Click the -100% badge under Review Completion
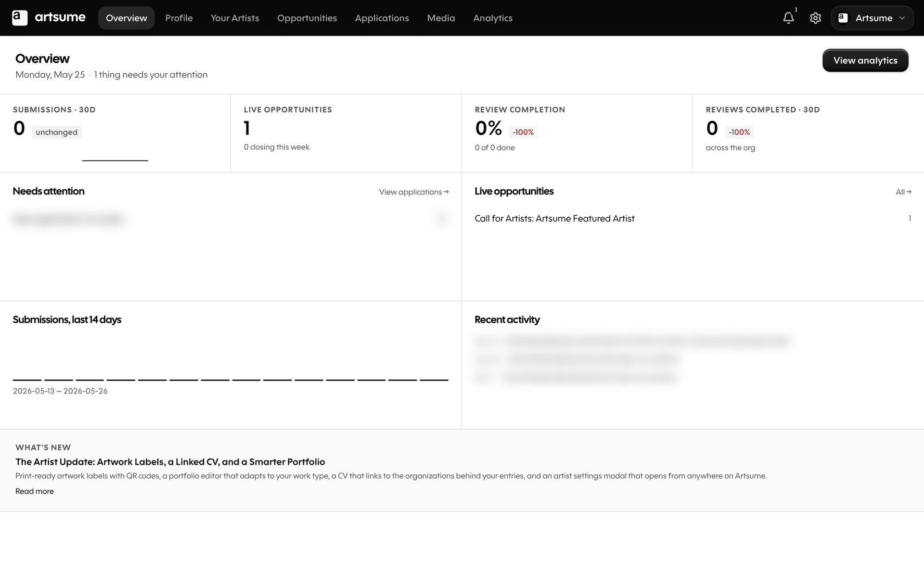This screenshot has width=924, height=578. coord(523,132)
